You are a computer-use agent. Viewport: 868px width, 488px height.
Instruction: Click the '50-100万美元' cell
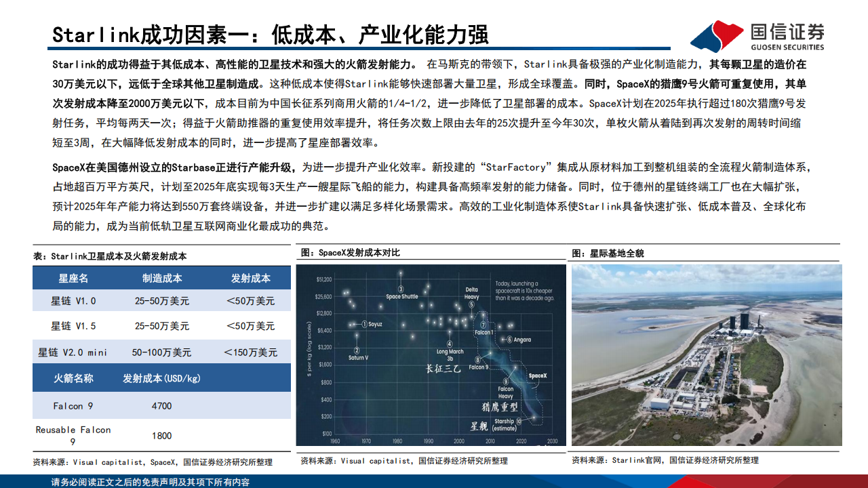(161, 352)
